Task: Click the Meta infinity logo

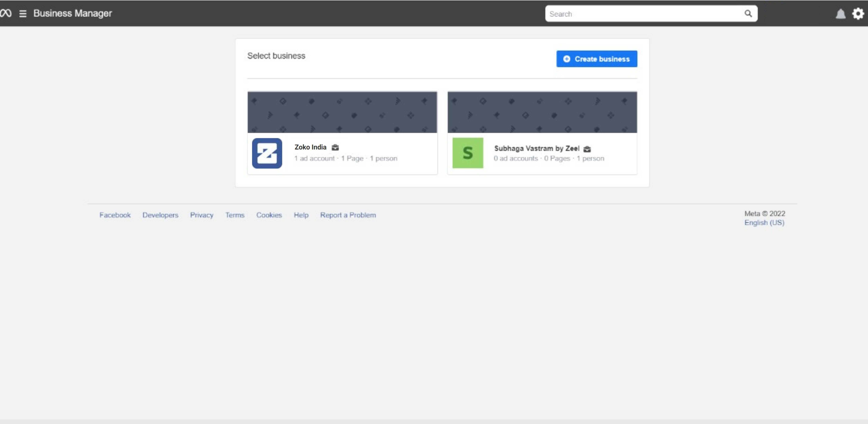Action: 6,14
